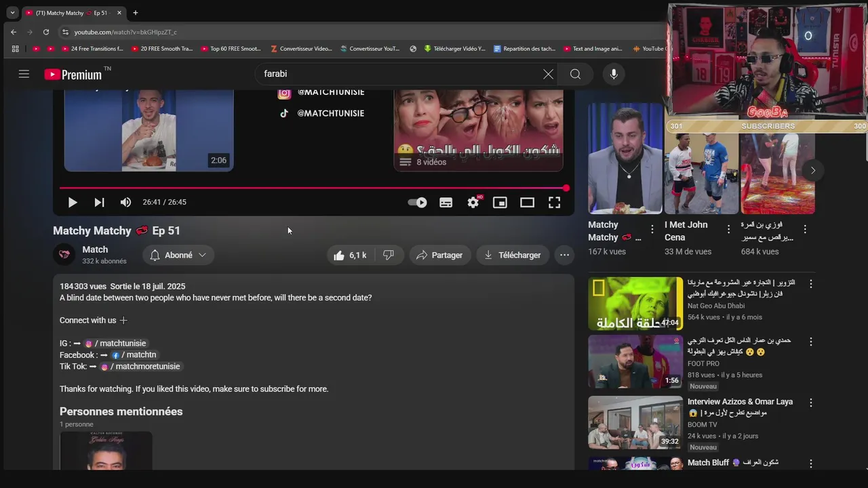The image size is (868, 488).
Task: Open the Repartition des tach... bookmark
Action: 525,49
